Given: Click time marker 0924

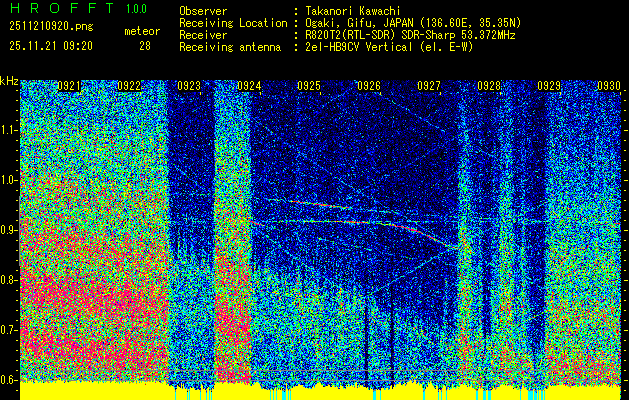Looking at the screenshot, I should click(249, 85).
